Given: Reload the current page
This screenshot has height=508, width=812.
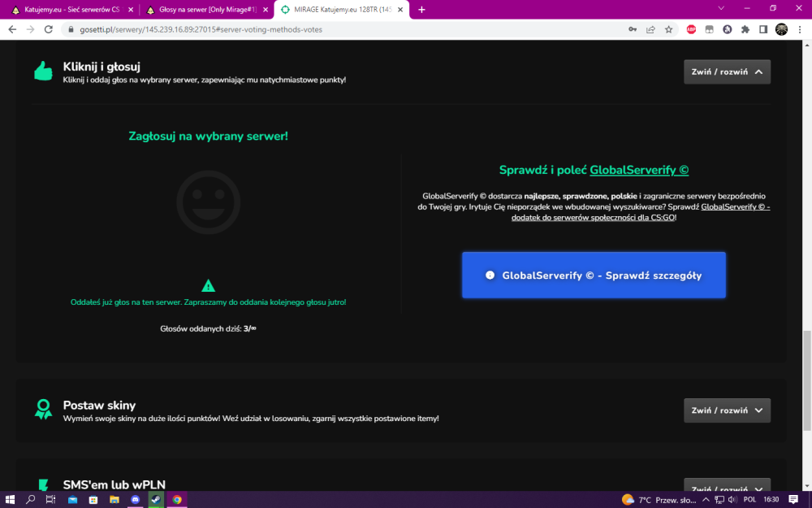Looking at the screenshot, I should pos(49,29).
